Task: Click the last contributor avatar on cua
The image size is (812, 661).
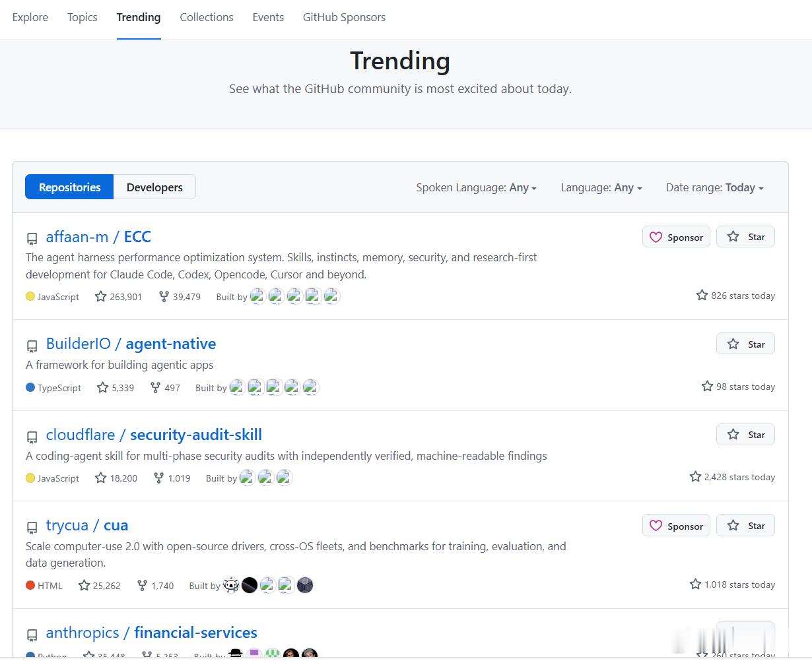Action: pos(305,585)
